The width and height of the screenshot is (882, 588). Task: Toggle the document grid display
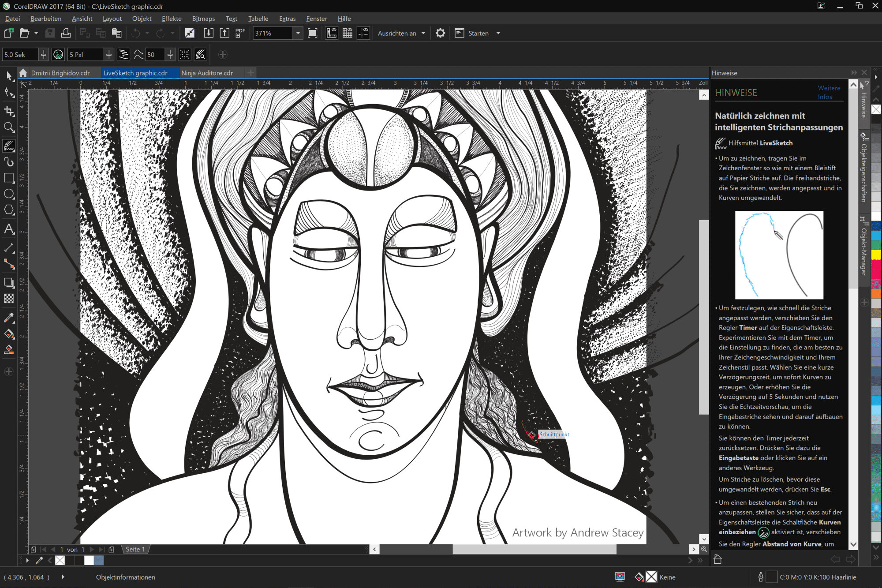coord(347,33)
